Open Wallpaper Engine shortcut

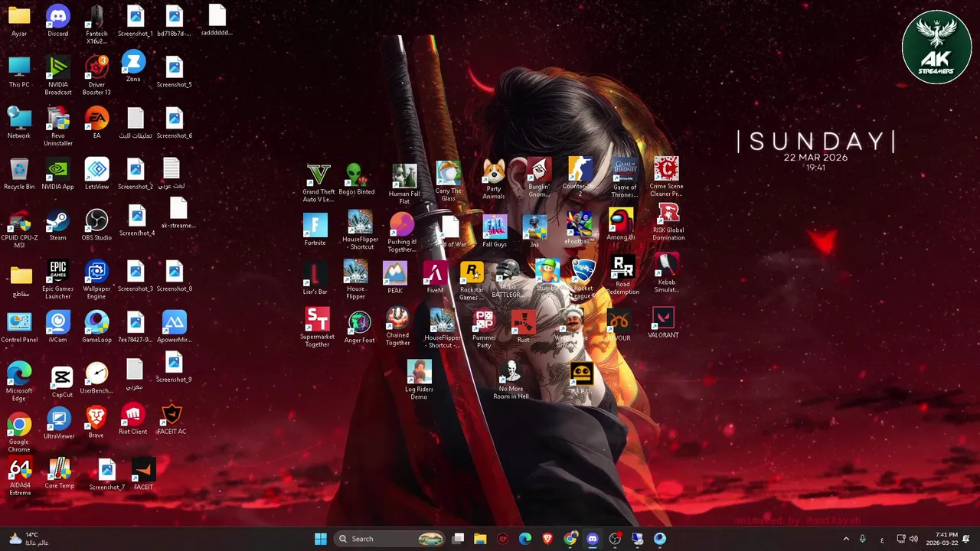96,280
